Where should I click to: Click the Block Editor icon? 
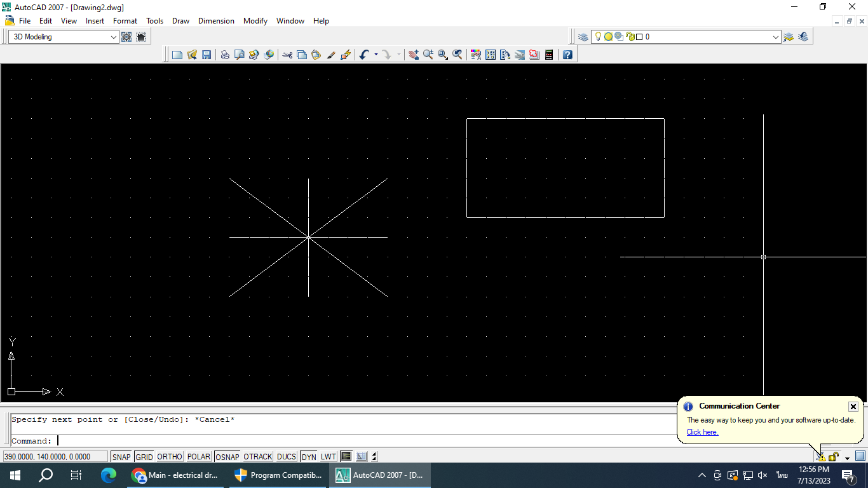click(x=345, y=55)
